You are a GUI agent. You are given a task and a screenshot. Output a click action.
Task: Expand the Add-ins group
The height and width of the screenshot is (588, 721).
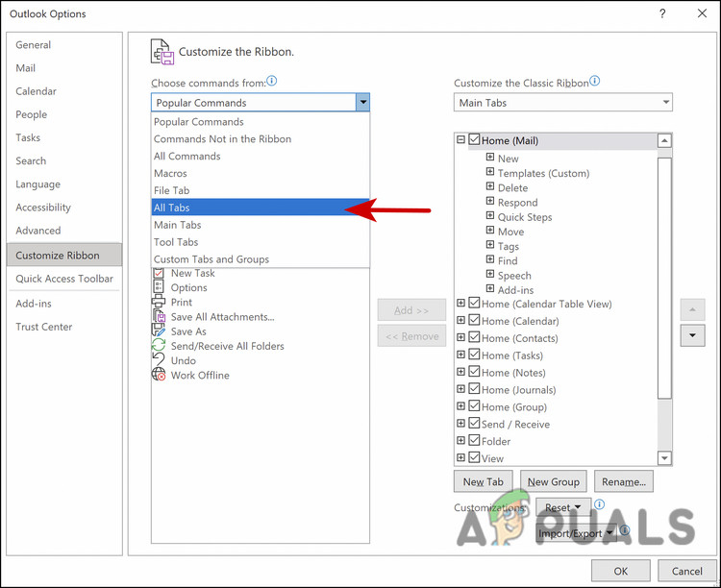point(490,288)
